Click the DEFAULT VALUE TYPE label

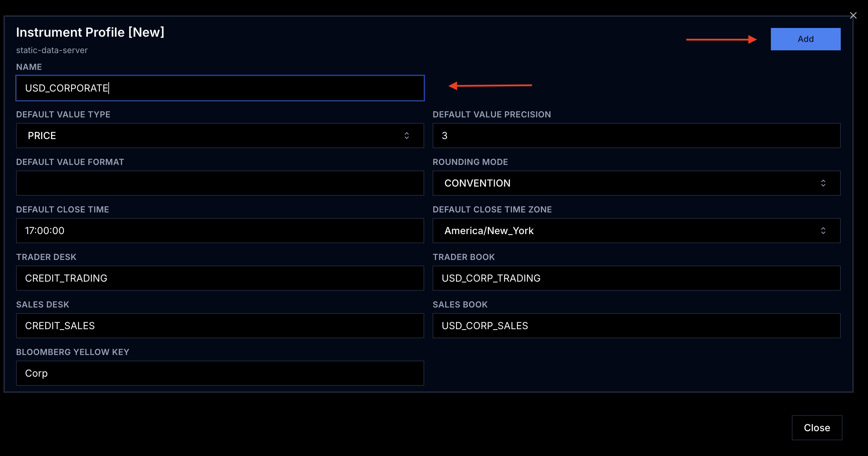pos(63,115)
